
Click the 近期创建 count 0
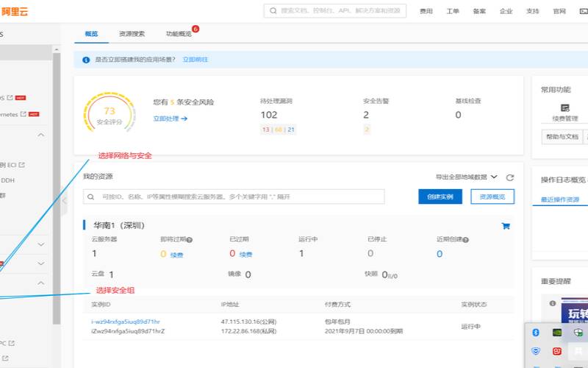coord(440,254)
